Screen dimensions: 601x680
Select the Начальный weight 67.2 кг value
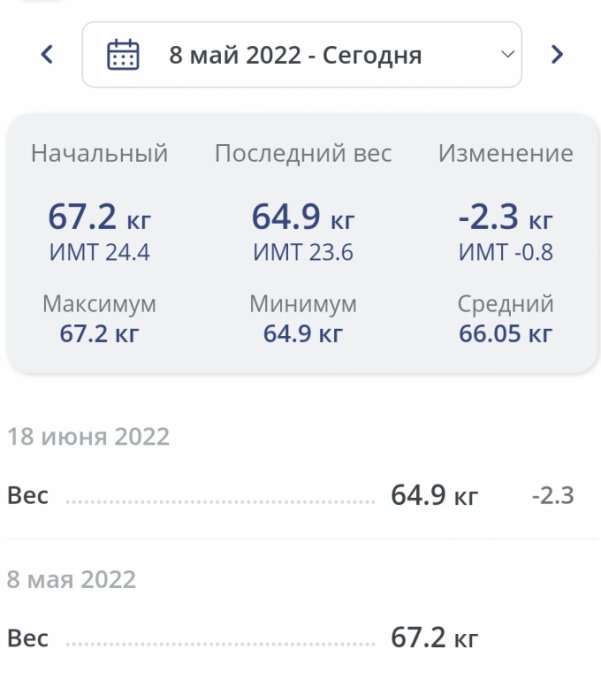99,215
